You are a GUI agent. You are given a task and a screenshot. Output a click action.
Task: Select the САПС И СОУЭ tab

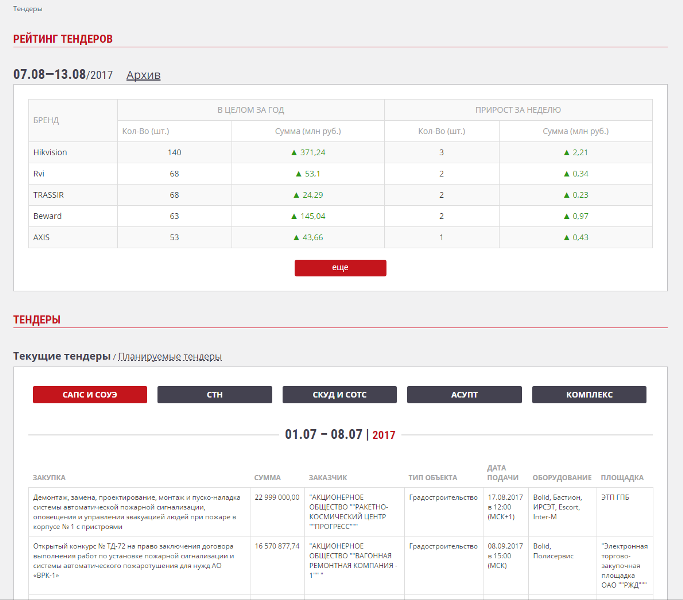[90, 395]
